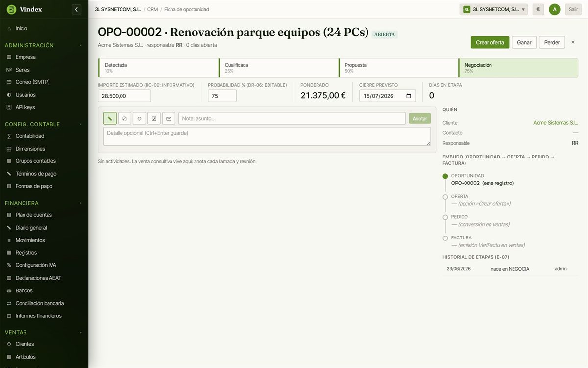588x368 pixels.
Task: Click the Crear oferta button
Action: pos(490,42)
